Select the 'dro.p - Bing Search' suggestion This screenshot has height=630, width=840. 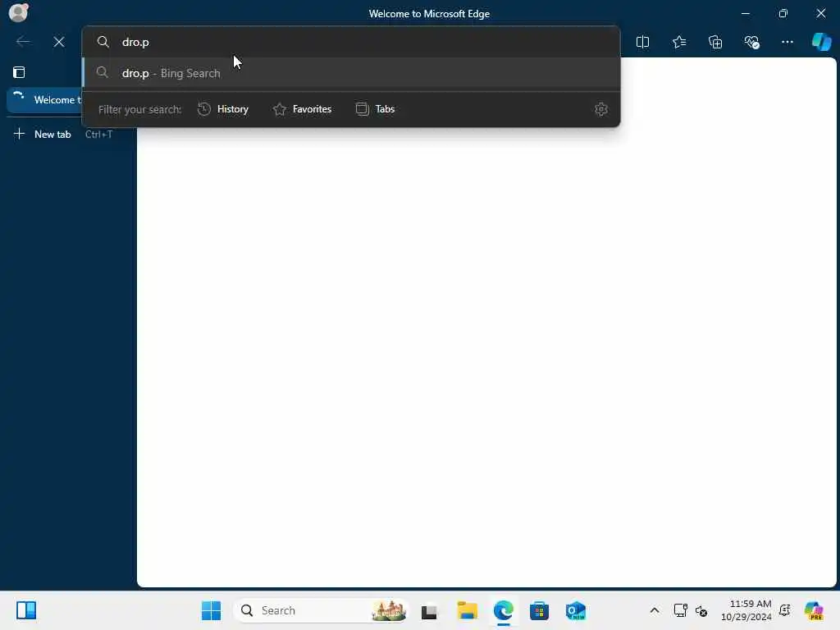pos(351,73)
